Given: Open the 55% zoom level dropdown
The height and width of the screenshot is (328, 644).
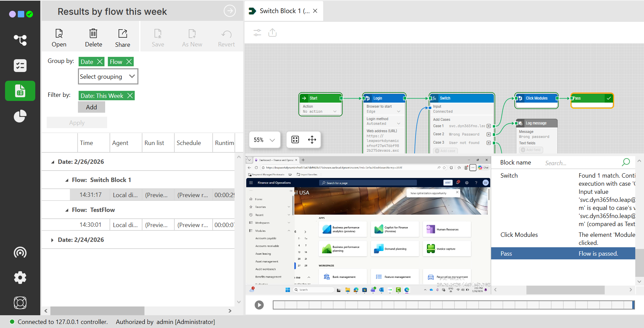Looking at the screenshot, I should click(x=264, y=140).
